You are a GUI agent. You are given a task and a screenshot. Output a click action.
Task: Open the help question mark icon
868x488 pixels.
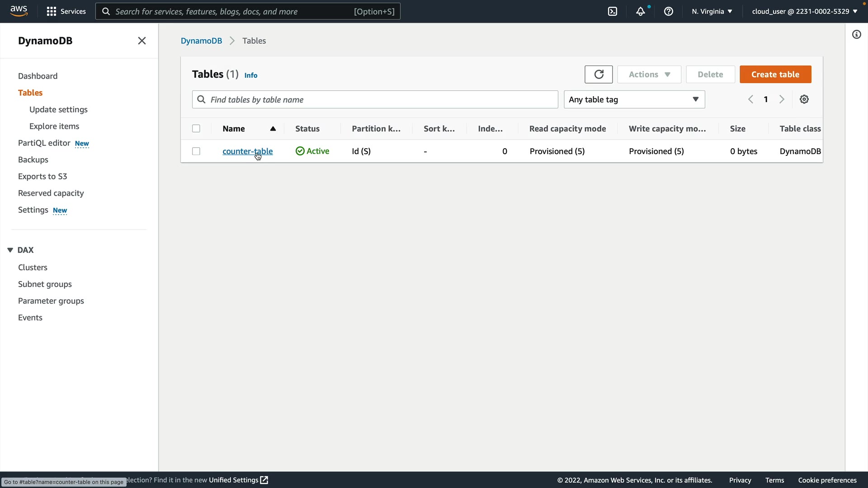(669, 11)
